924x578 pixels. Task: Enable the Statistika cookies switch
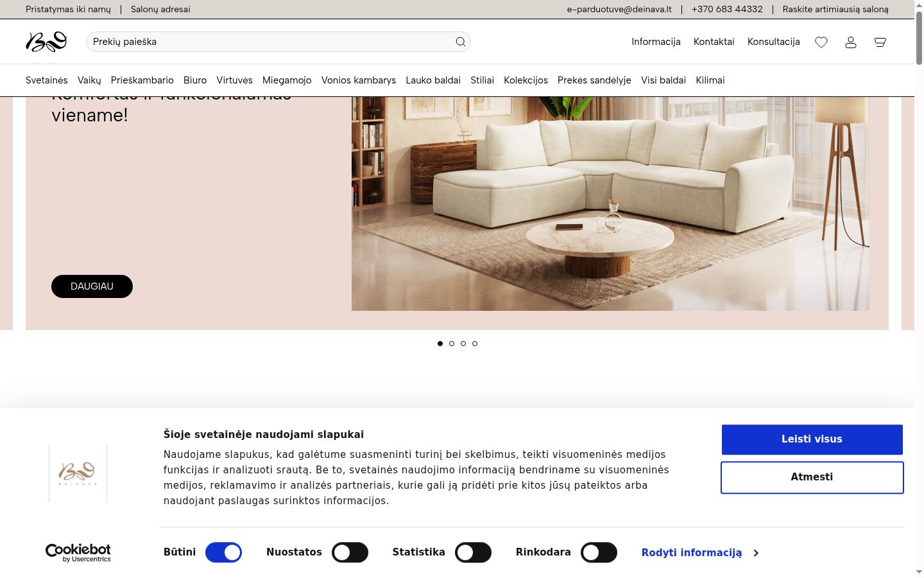pyautogui.click(x=473, y=552)
